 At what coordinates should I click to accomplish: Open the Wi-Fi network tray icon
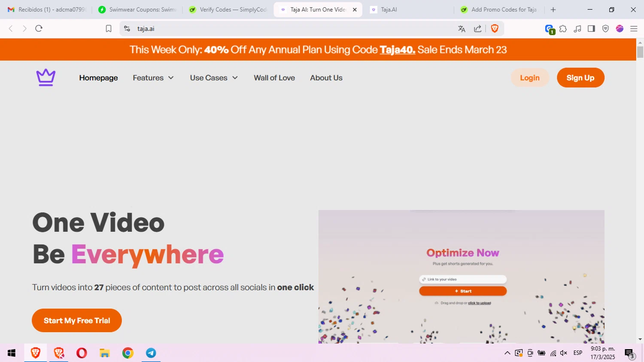click(x=553, y=353)
